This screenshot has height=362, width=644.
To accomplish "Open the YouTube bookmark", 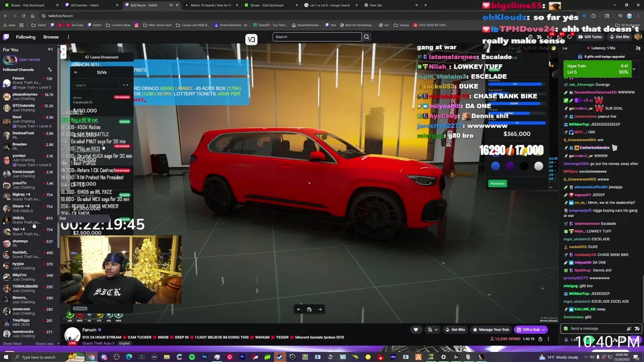I will coord(74,25).
